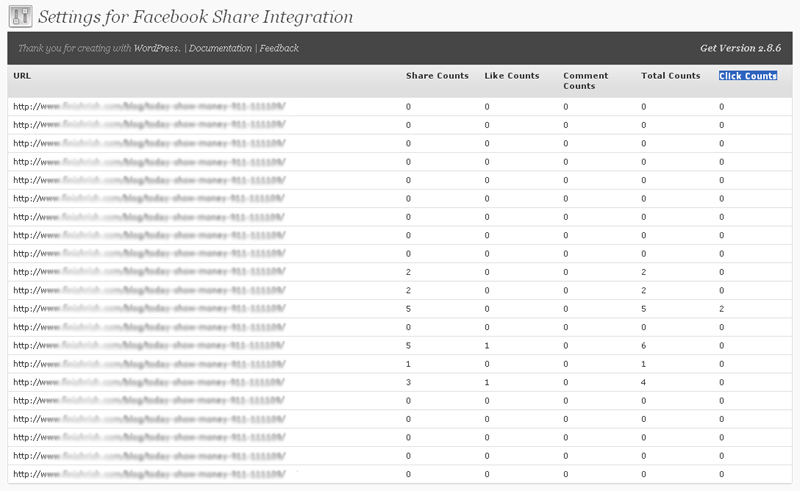Click Like Counts 1 in the row totaling 4
The image size is (800, 491).
pyautogui.click(x=487, y=382)
